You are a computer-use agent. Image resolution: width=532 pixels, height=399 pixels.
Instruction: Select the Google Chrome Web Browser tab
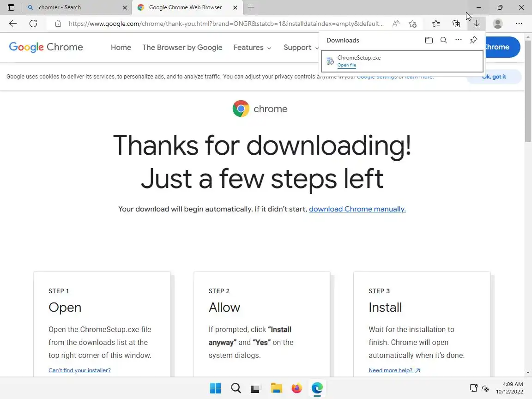click(x=187, y=7)
